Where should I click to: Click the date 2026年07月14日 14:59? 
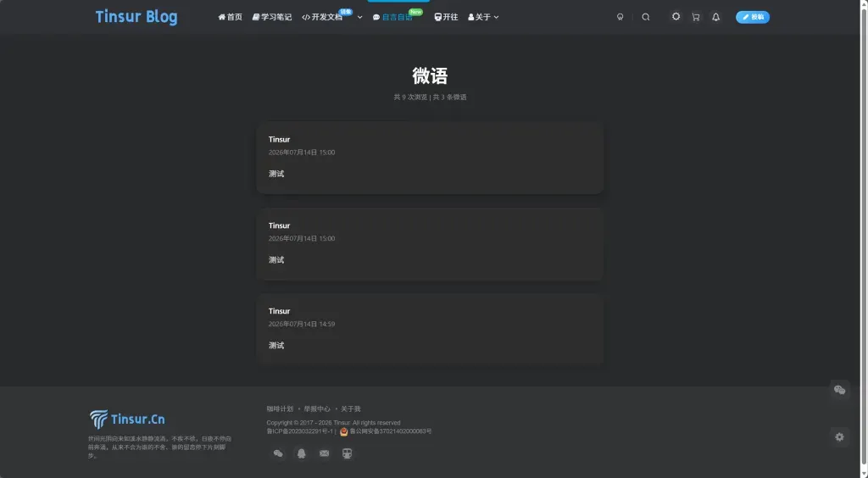coord(302,325)
